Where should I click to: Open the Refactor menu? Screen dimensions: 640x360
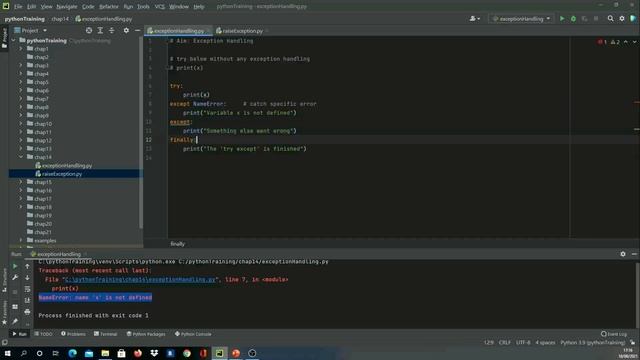click(x=109, y=7)
